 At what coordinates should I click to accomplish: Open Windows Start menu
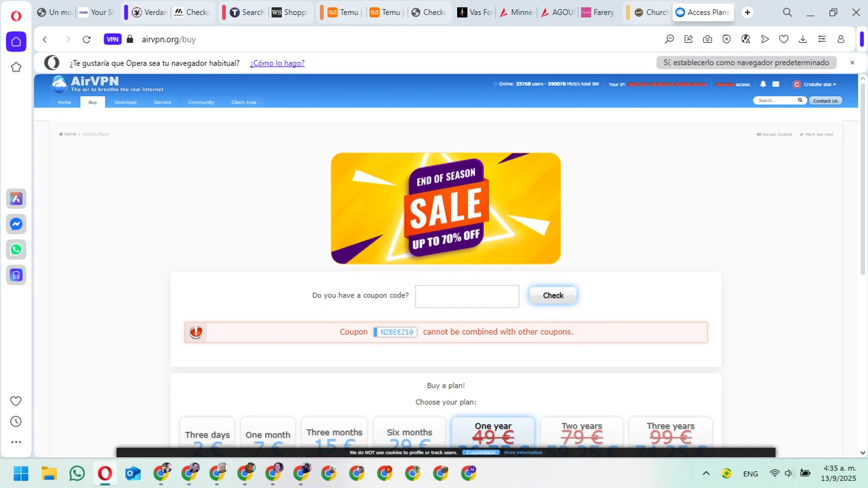pos(21,474)
